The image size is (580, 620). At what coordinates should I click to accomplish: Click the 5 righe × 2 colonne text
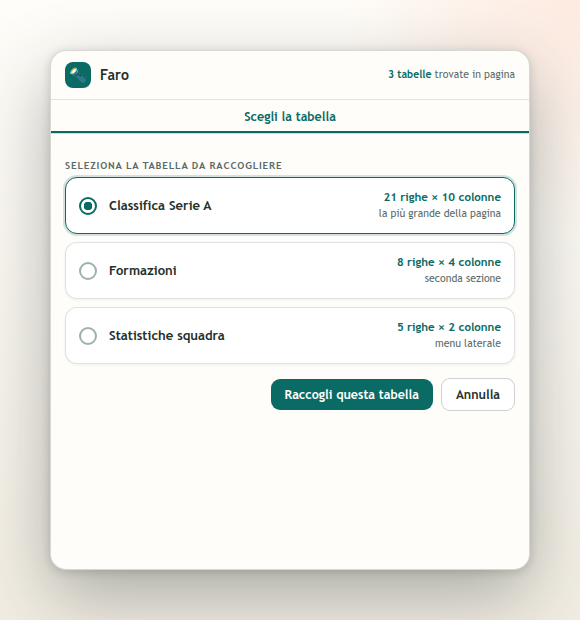tap(449, 327)
